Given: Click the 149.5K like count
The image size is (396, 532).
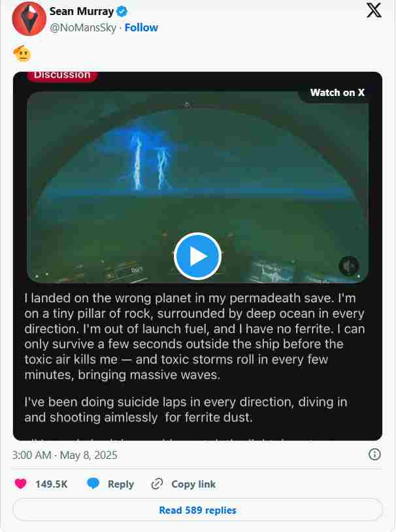Looking at the screenshot, I should click(51, 484).
